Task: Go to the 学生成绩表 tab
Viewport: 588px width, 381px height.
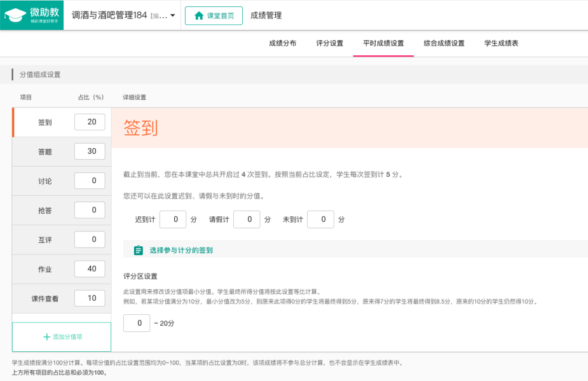Action: click(501, 43)
